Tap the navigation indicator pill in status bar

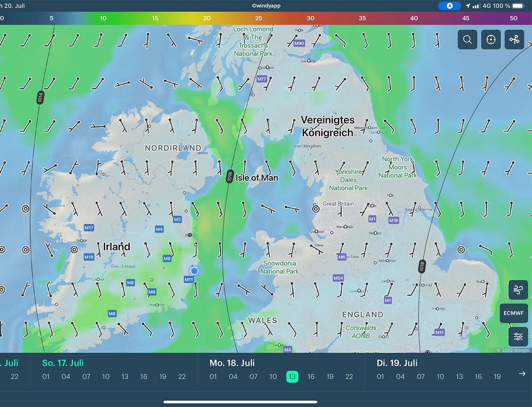point(449,6)
